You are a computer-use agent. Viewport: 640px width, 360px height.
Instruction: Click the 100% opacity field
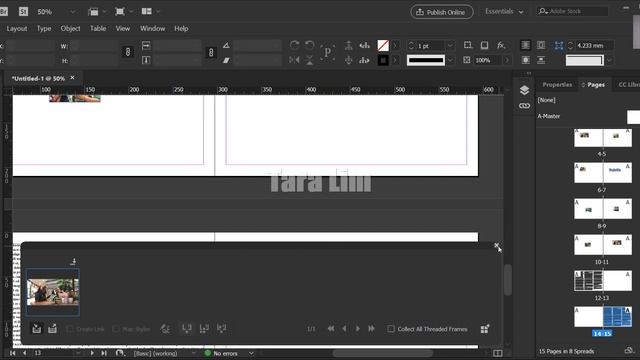[x=488, y=60]
